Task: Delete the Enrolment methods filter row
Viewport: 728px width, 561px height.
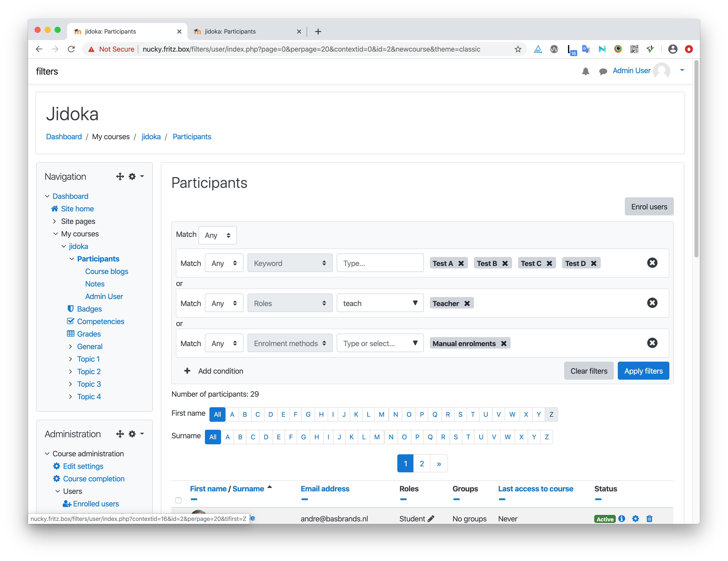Action: (x=652, y=343)
